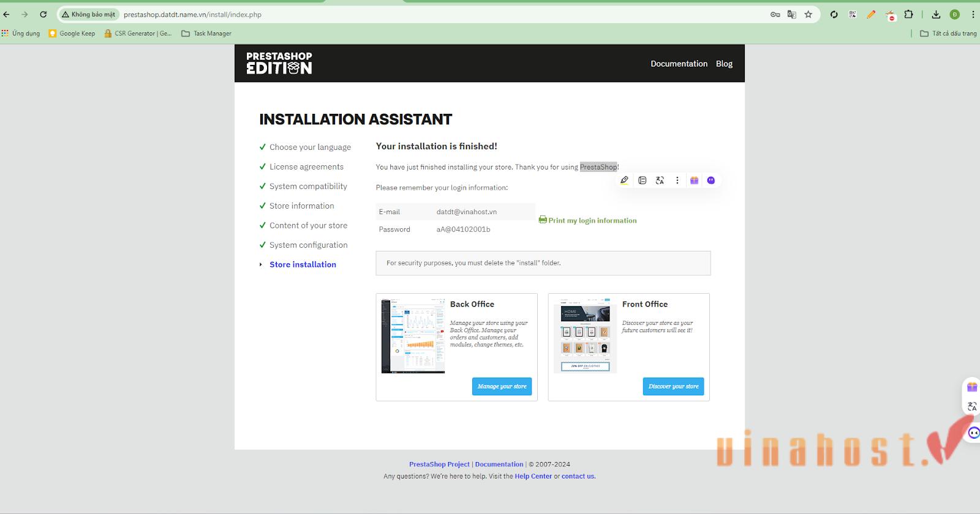Click the floating assistant face icon at right edge
Screen dimensions: 980x514
(x=974, y=433)
